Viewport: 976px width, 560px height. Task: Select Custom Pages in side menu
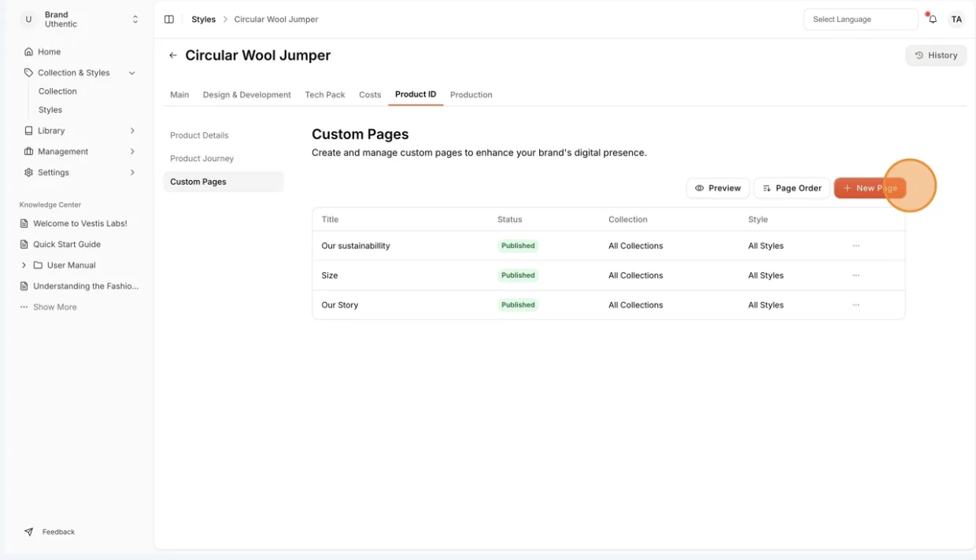[223, 182]
